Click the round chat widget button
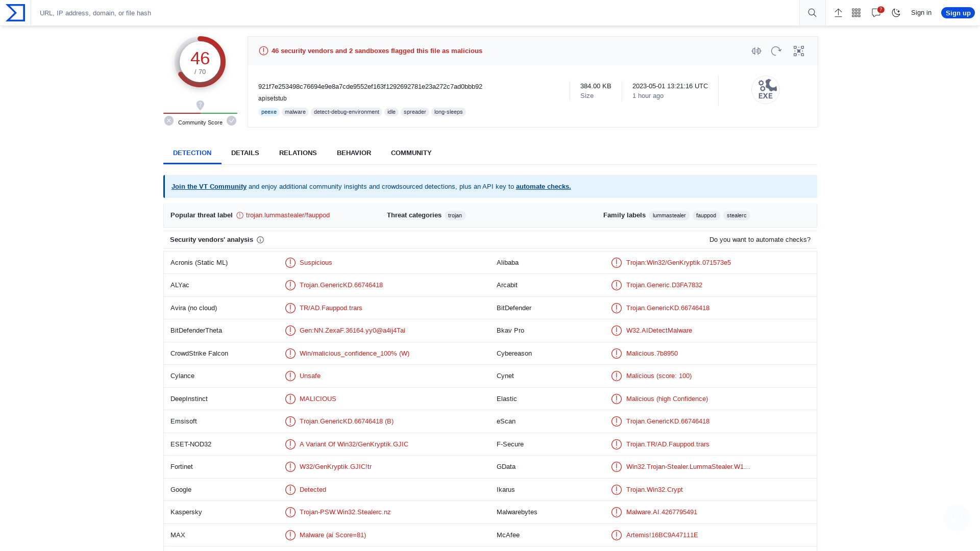Image resolution: width=980 pixels, height=551 pixels. tap(957, 517)
